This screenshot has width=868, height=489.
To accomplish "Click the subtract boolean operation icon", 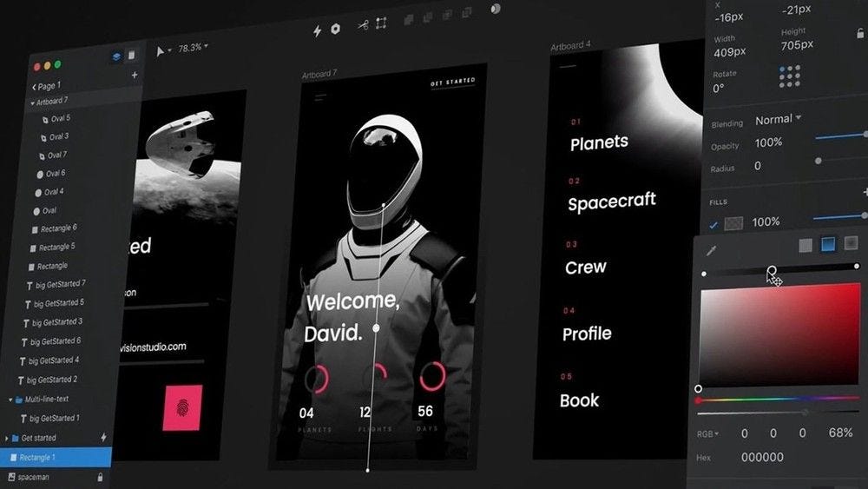I will click(x=428, y=17).
